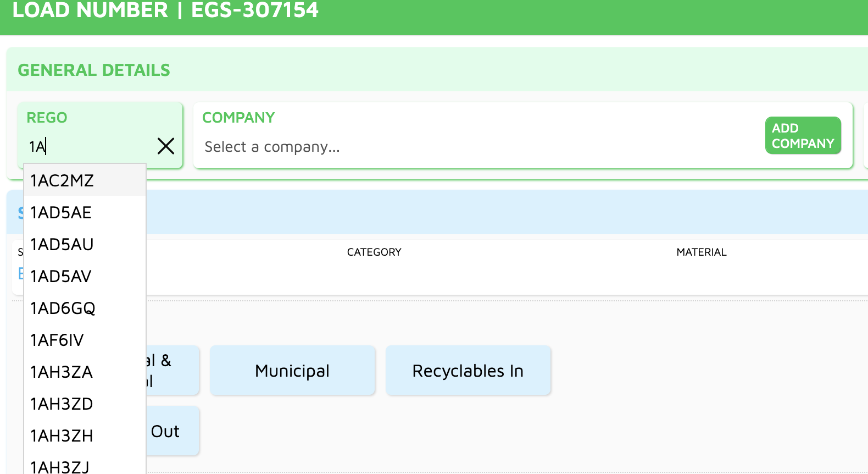This screenshot has height=474, width=868.
Task: Choose 1AD5AE in the rego suggestions
Action: (x=61, y=213)
